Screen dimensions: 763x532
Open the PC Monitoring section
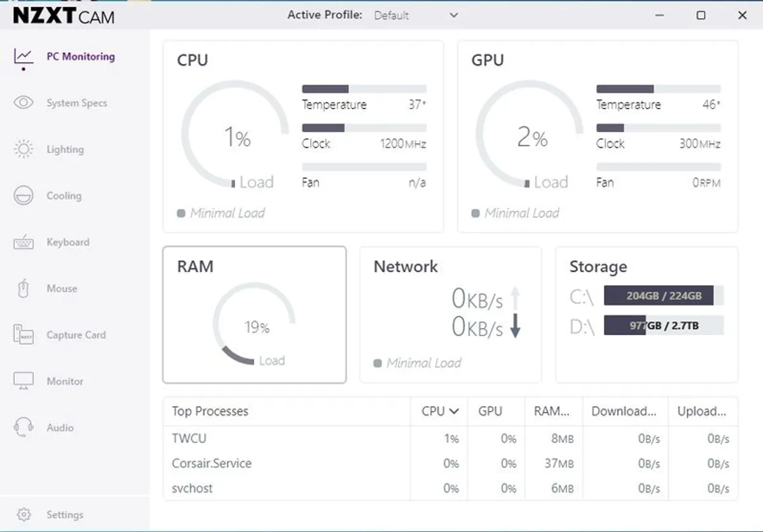pyautogui.click(x=81, y=57)
